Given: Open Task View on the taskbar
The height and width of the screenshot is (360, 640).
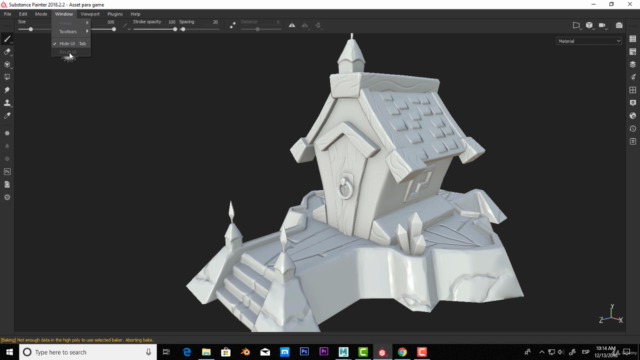Looking at the screenshot, I should (x=166, y=352).
